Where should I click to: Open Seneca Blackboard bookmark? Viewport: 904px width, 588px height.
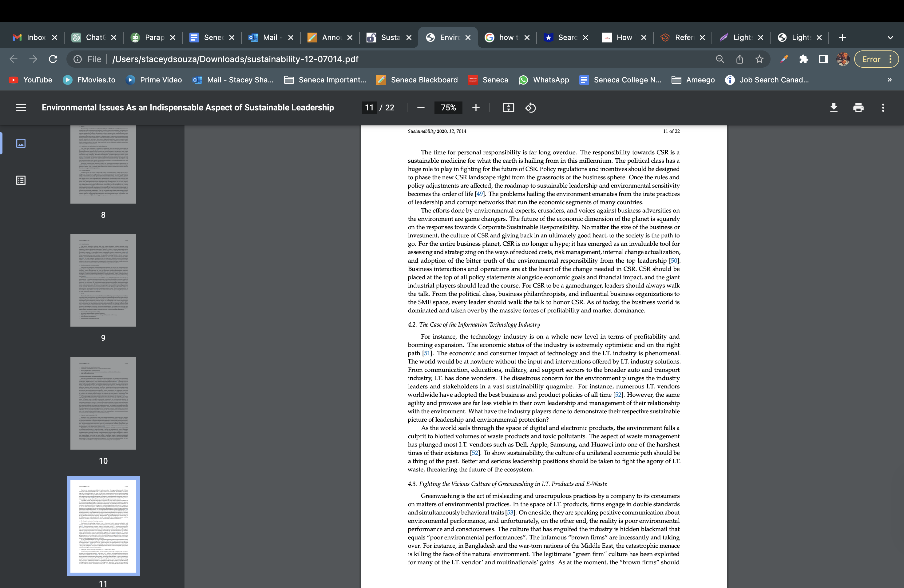[x=417, y=80]
